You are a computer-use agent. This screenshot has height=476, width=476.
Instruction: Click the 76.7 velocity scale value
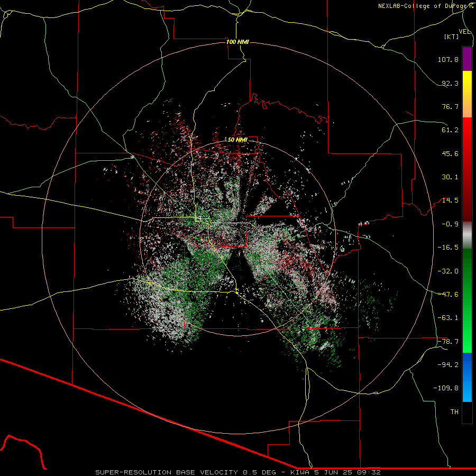[x=450, y=106]
